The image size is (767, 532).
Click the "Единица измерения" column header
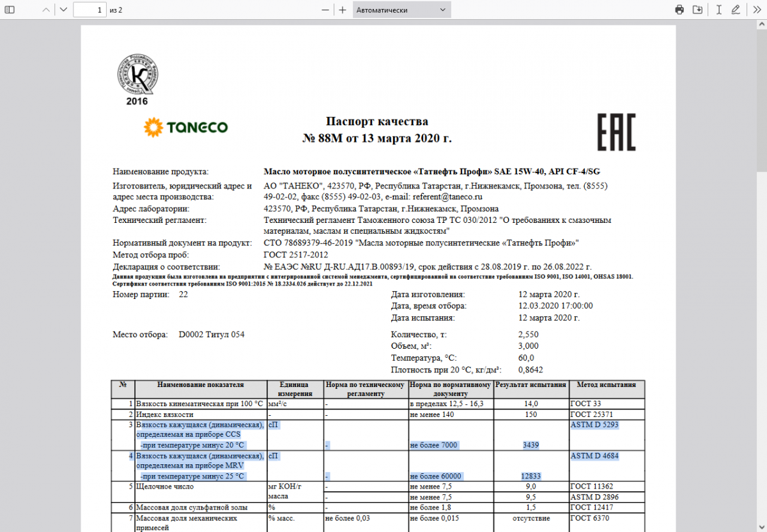pos(295,389)
